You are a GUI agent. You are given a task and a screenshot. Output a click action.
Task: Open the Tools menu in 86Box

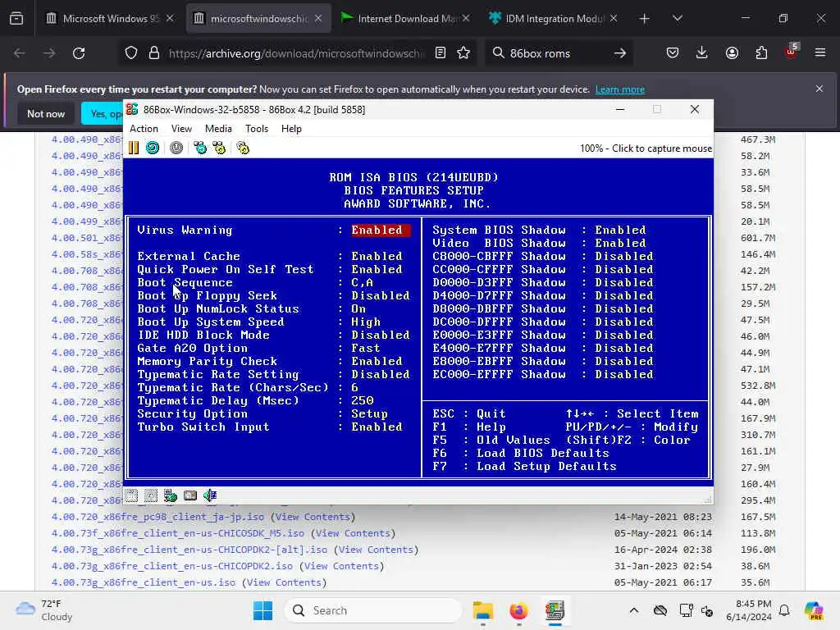[x=257, y=129]
